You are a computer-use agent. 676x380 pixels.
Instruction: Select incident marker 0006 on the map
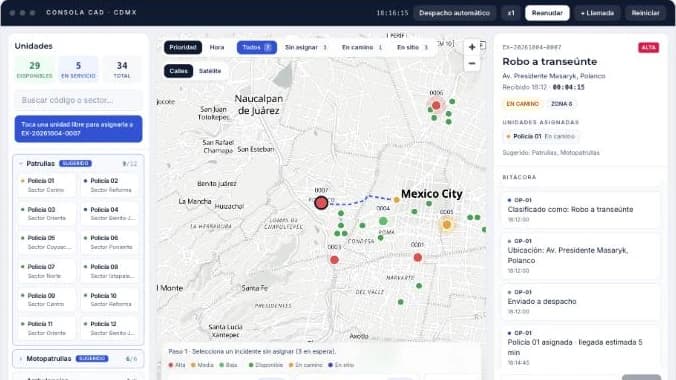pyautogui.click(x=436, y=105)
